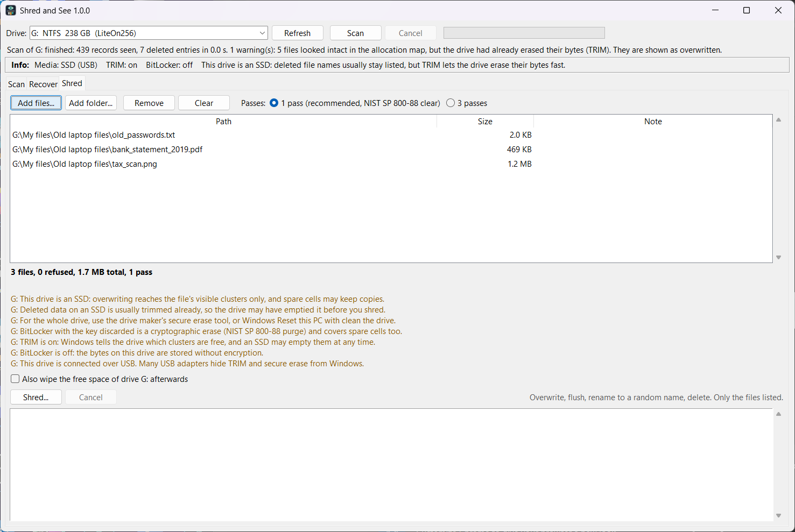Image resolution: width=795 pixels, height=532 pixels.
Task: Click the Add files... button
Action: [x=36, y=103]
